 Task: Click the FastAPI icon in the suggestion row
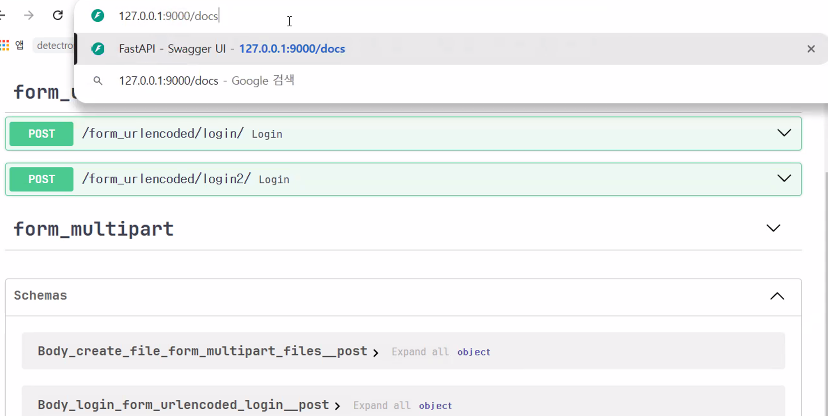click(x=98, y=49)
